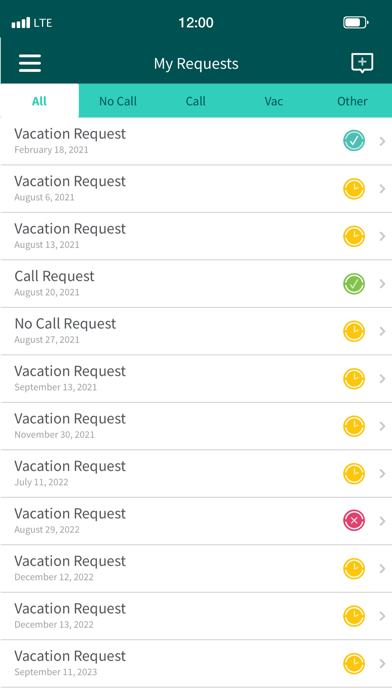Click pending clock icon on No Call Request
This screenshot has height=696, width=392.
(x=354, y=331)
